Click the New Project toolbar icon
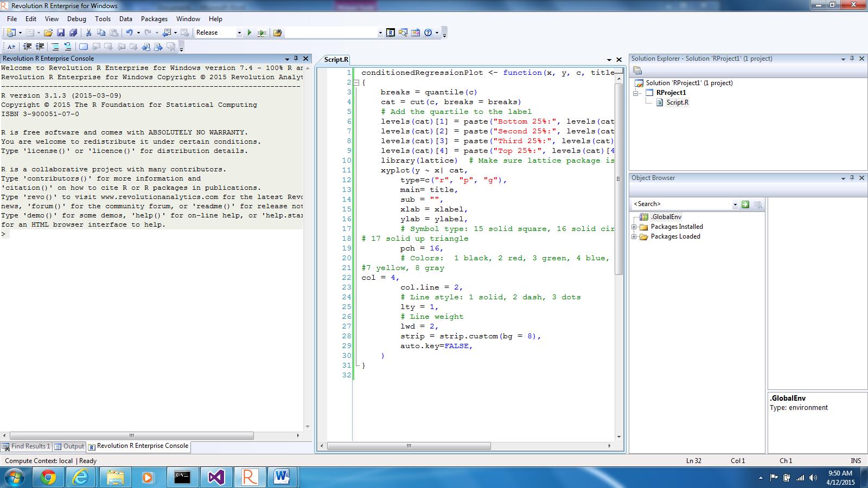Image resolution: width=868 pixels, height=488 pixels. tap(11, 33)
